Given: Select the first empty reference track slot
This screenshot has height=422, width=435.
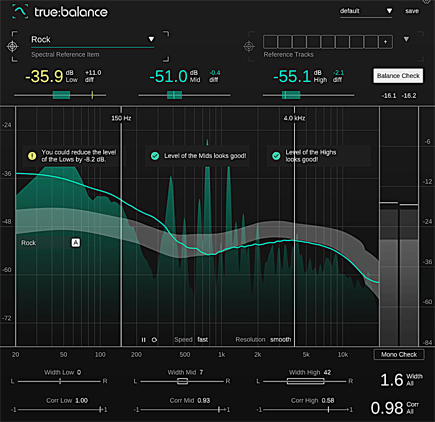Looking at the screenshot, I should coord(270,42).
